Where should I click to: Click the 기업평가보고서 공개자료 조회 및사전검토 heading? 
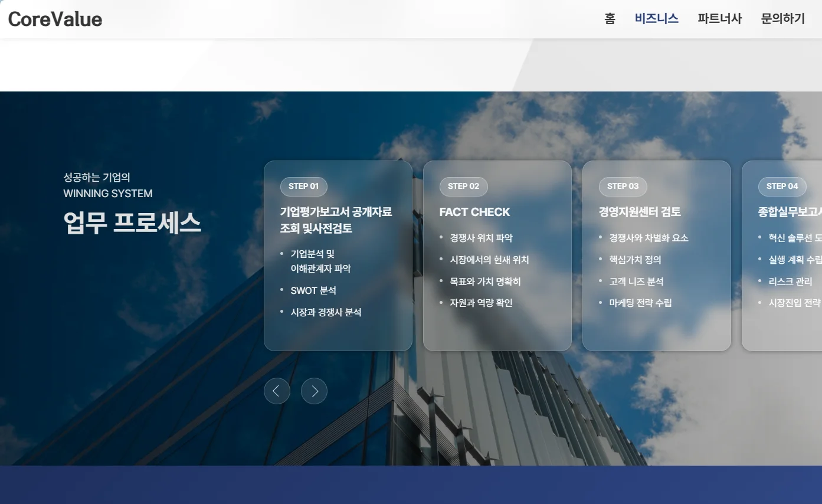(336, 220)
